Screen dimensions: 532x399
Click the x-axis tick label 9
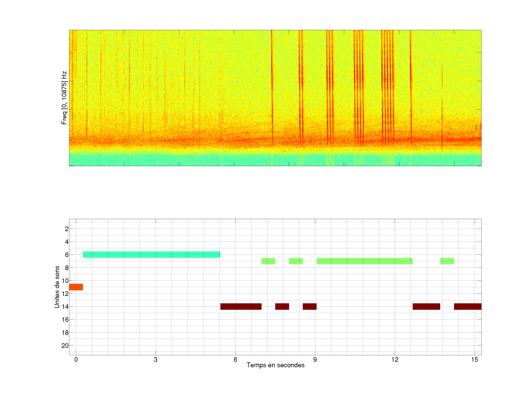coord(315,359)
